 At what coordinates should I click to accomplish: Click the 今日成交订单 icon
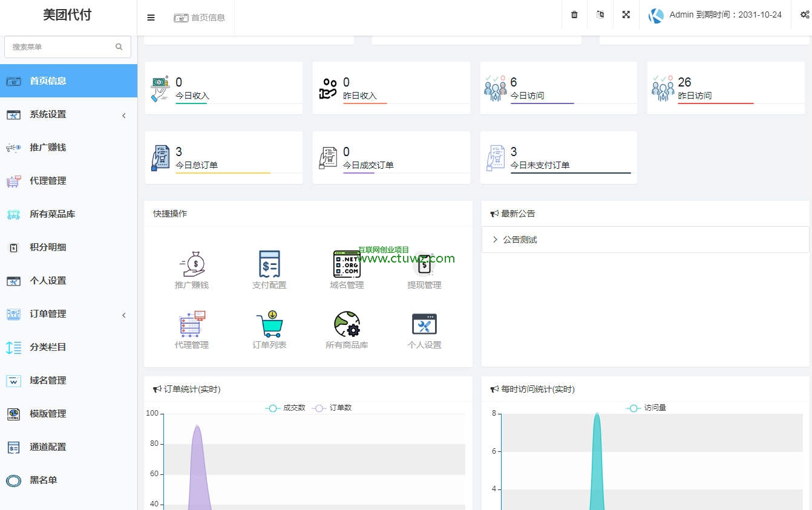click(328, 158)
